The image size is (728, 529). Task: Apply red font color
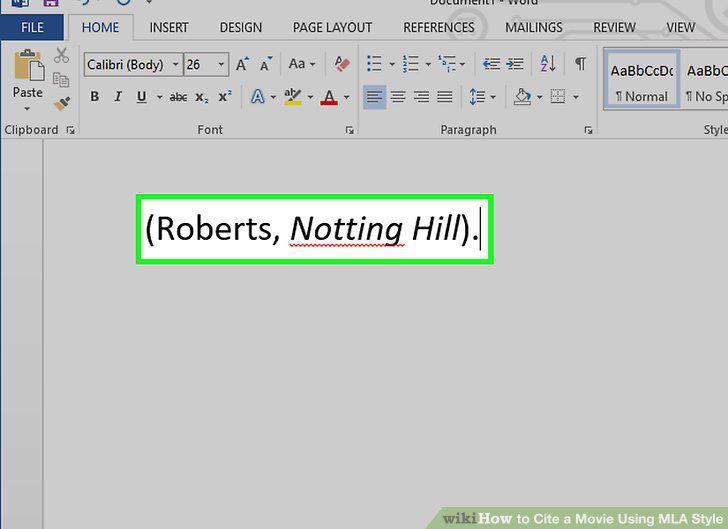pos(329,97)
